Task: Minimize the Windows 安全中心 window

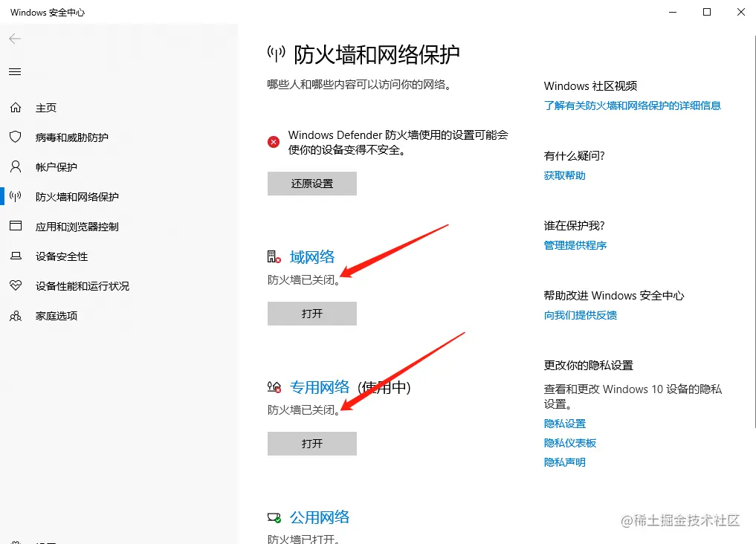Action: coord(673,12)
